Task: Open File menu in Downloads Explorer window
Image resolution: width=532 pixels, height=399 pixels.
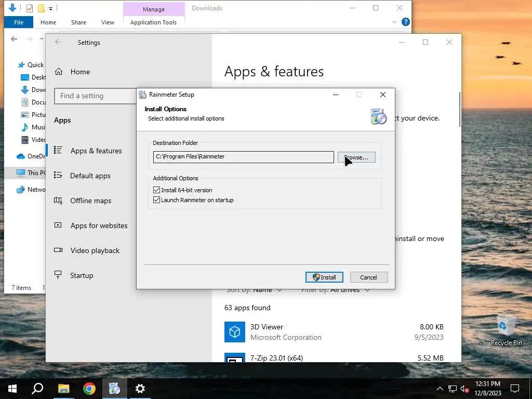Action: pos(19,22)
